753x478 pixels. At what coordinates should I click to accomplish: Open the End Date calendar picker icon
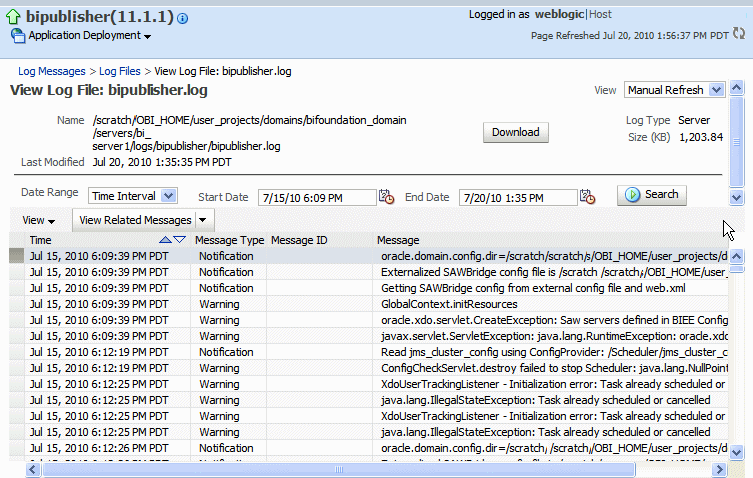(587, 197)
